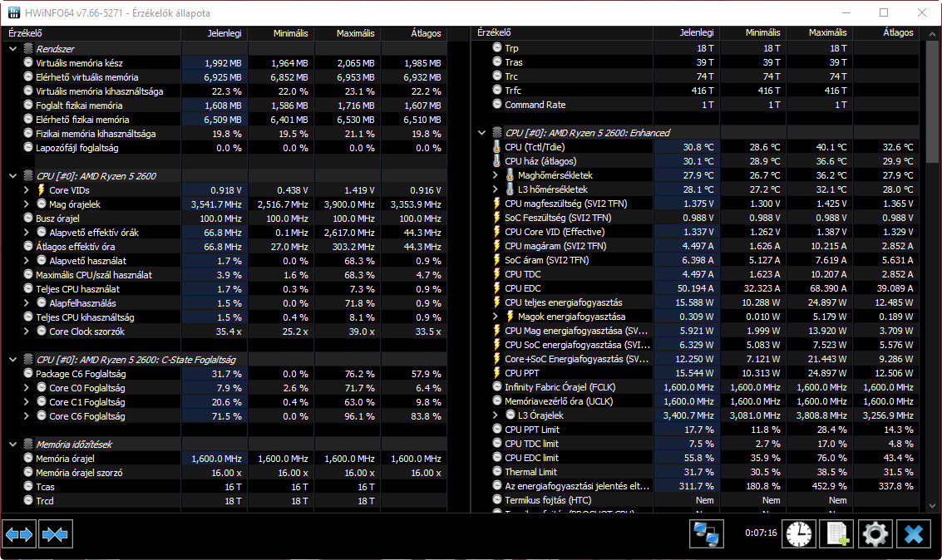Maximize the HWiNFO64 window

click(x=884, y=12)
